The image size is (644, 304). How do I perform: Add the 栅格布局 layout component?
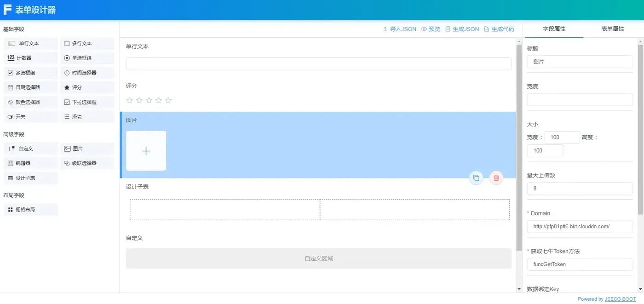pyautogui.click(x=31, y=209)
